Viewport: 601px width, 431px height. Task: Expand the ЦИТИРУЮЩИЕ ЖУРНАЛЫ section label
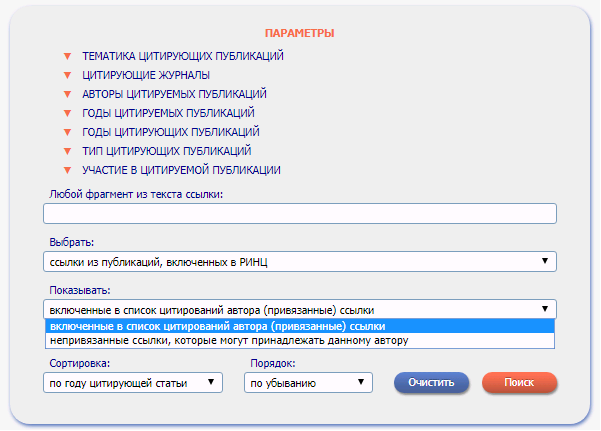(146, 75)
